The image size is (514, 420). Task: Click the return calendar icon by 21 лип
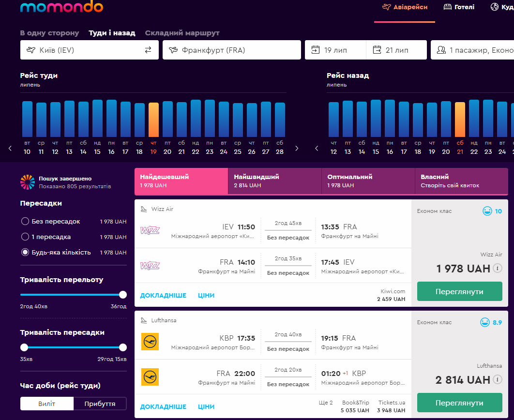click(x=377, y=50)
